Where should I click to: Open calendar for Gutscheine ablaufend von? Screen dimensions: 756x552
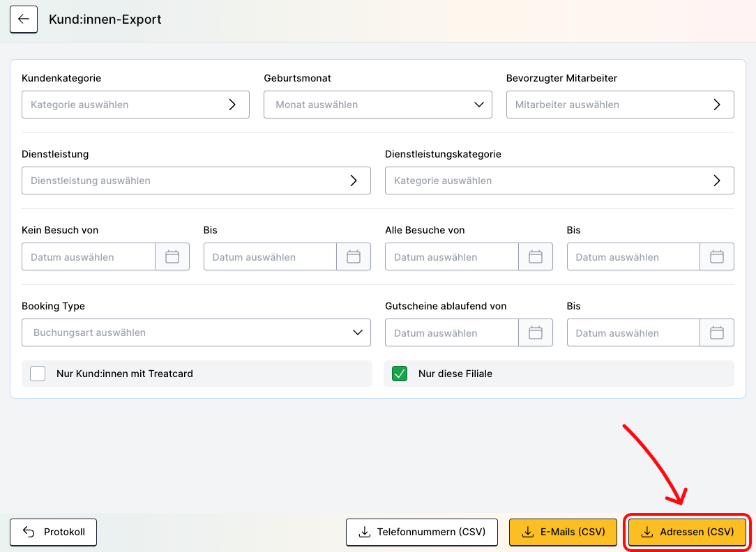click(536, 333)
